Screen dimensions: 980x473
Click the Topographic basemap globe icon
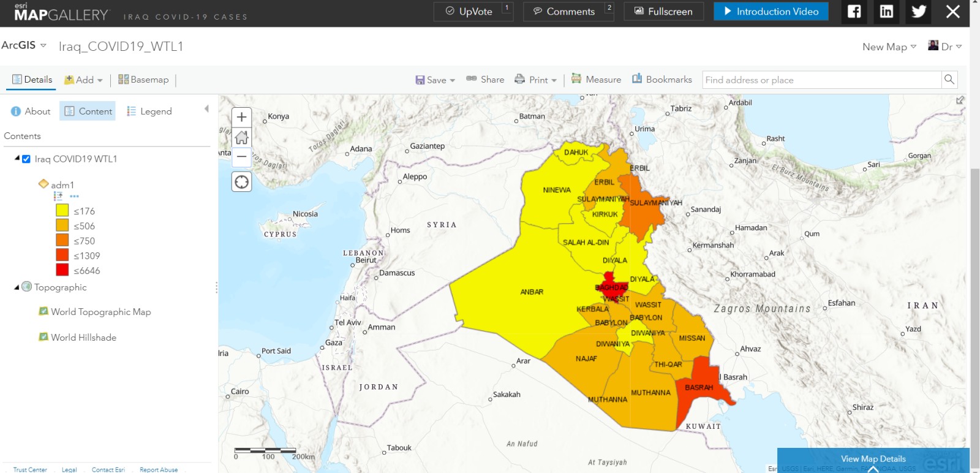[x=27, y=287]
